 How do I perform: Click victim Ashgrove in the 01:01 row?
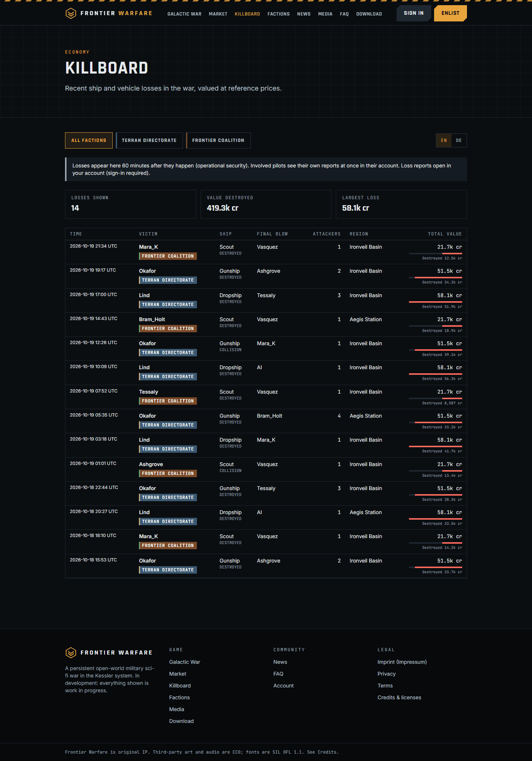151,464
